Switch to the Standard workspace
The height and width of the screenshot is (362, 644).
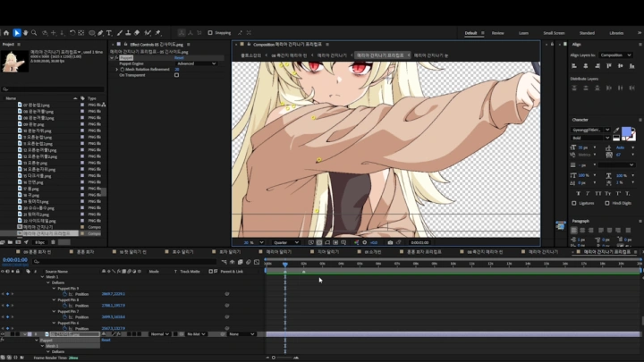click(x=587, y=33)
